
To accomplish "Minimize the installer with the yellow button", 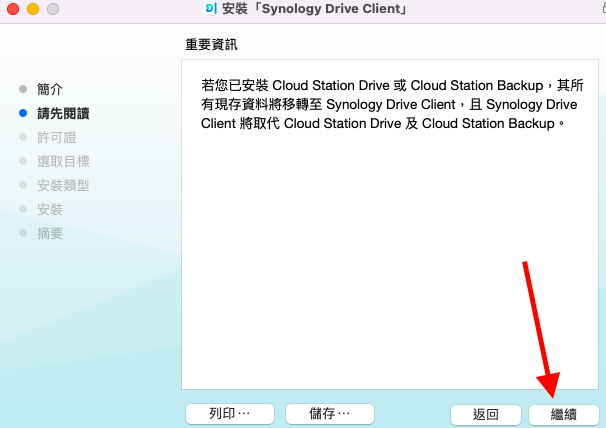I will [x=33, y=9].
